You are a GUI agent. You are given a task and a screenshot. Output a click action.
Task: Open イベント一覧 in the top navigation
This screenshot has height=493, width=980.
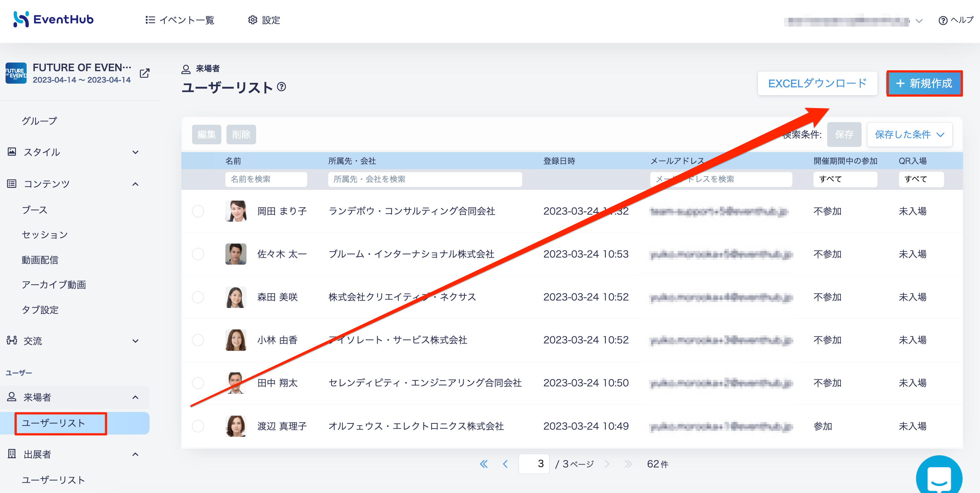(180, 20)
